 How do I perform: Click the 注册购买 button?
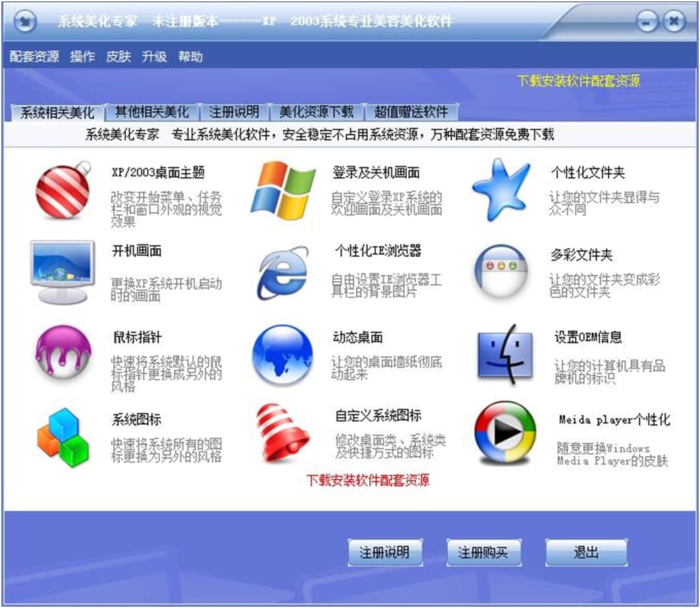[485, 554]
